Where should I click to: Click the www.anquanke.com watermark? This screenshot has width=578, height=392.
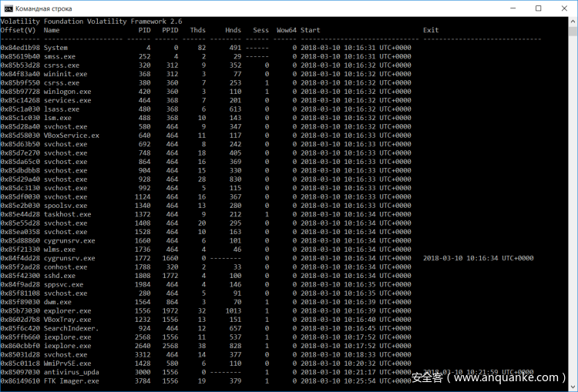point(489,377)
